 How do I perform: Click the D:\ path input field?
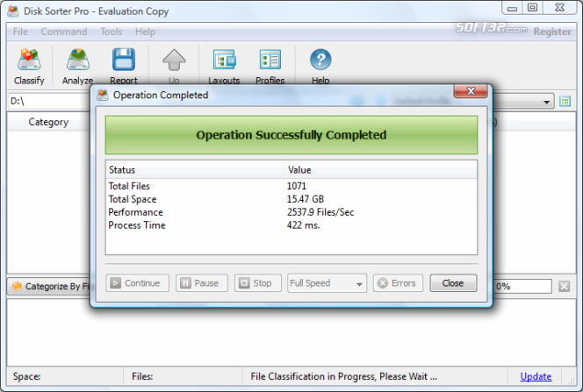[x=49, y=102]
